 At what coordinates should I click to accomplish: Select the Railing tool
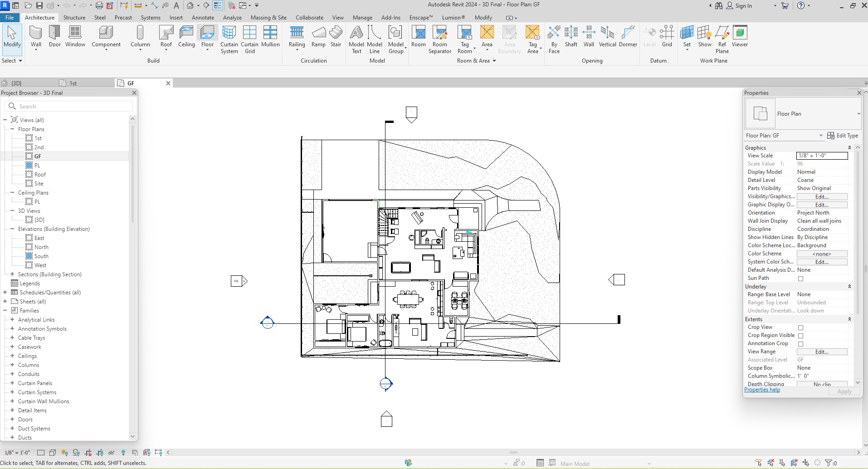(297, 36)
